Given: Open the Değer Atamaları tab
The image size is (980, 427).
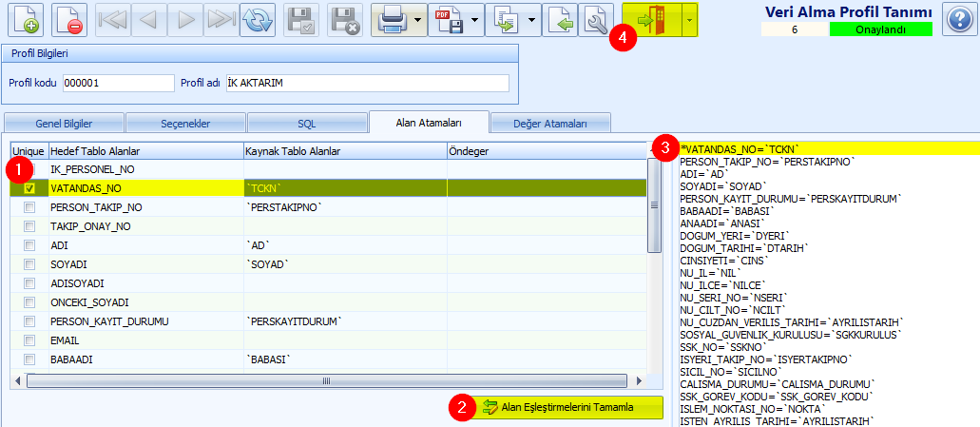Looking at the screenshot, I should (549, 124).
